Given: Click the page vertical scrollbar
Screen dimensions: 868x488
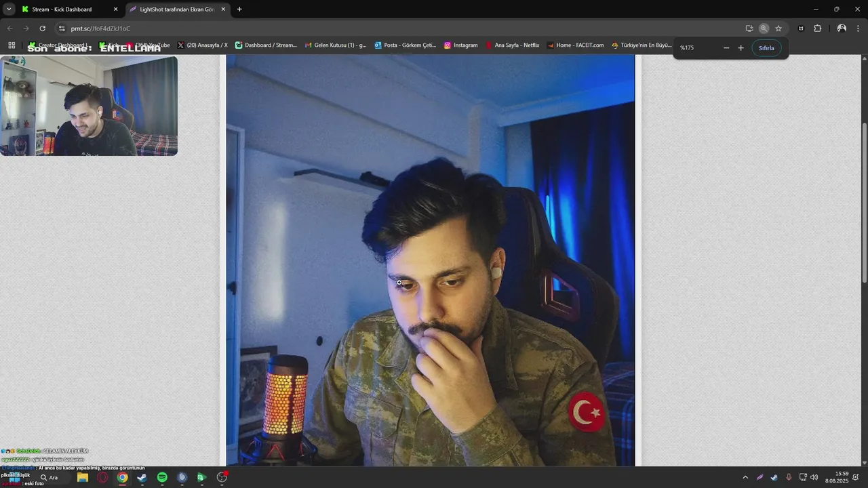Looking at the screenshot, I should [864, 203].
